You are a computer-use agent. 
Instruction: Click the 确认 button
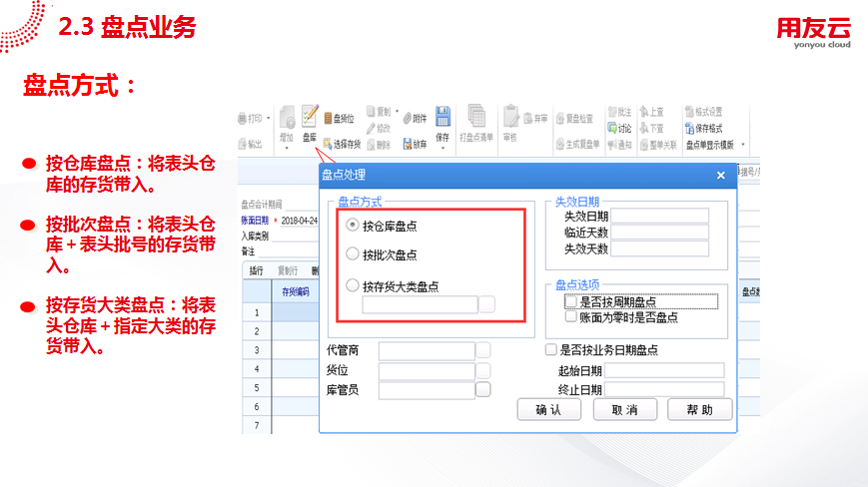click(x=549, y=409)
